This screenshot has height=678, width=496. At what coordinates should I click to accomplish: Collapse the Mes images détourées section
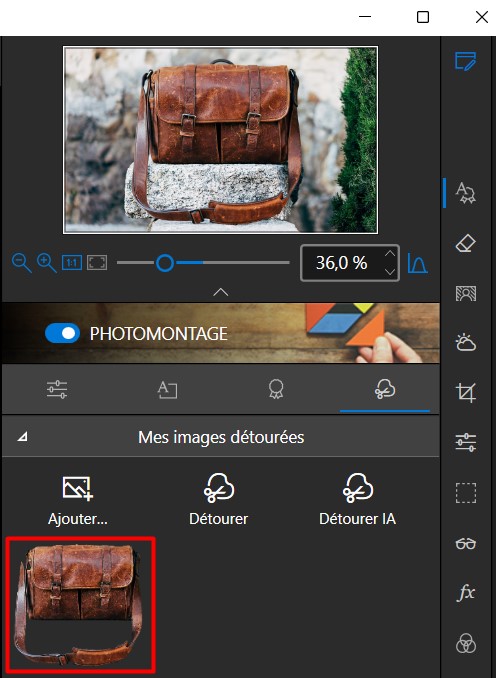click(22, 437)
